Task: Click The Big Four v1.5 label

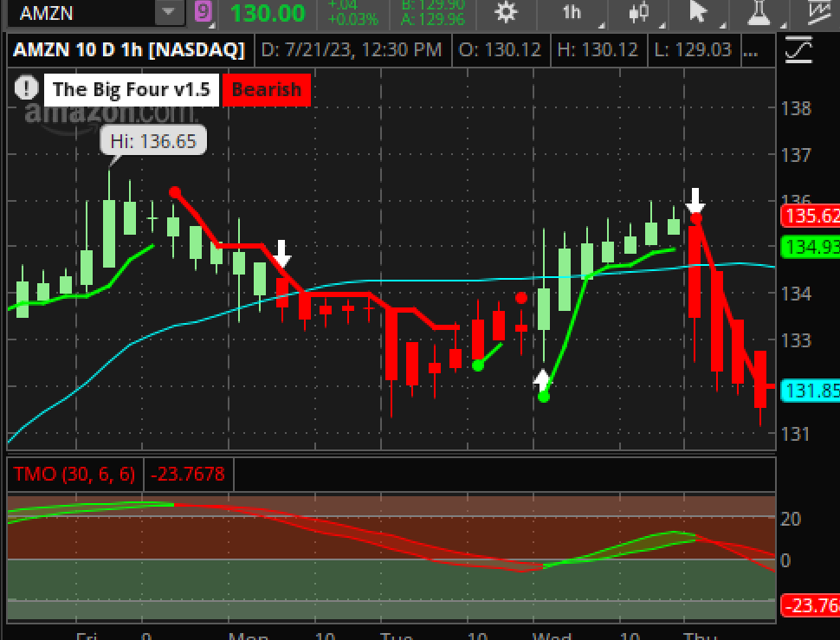Action: [131, 89]
